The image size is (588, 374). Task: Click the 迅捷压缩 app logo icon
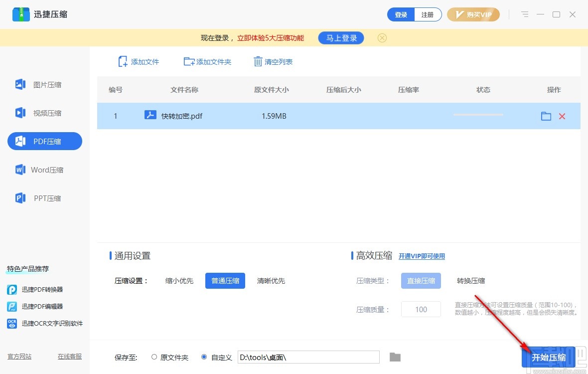coord(21,14)
